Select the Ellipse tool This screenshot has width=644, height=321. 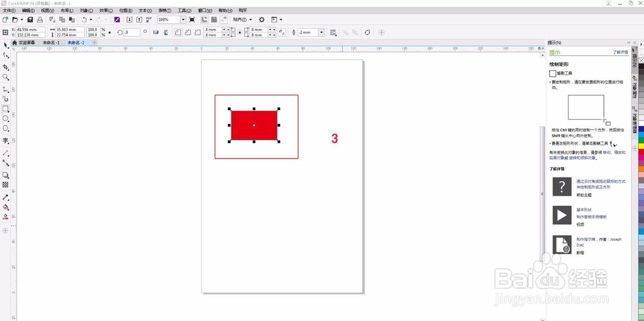tap(5, 118)
